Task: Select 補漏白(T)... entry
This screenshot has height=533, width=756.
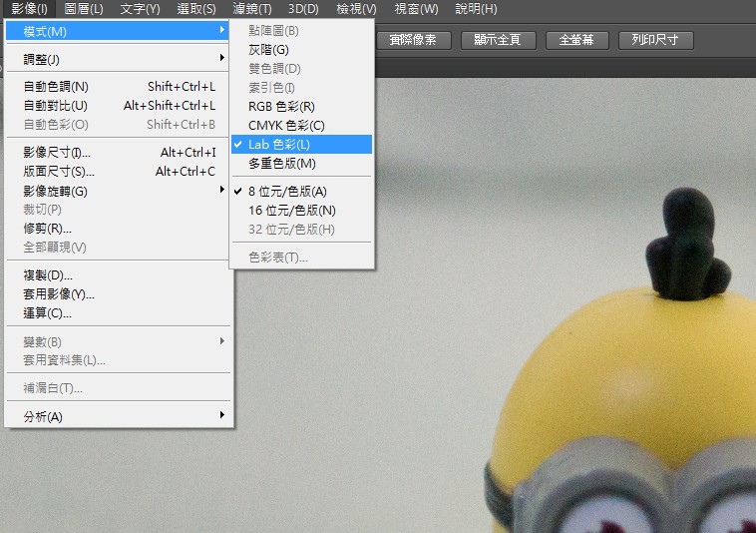Action: tap(117, 388)
